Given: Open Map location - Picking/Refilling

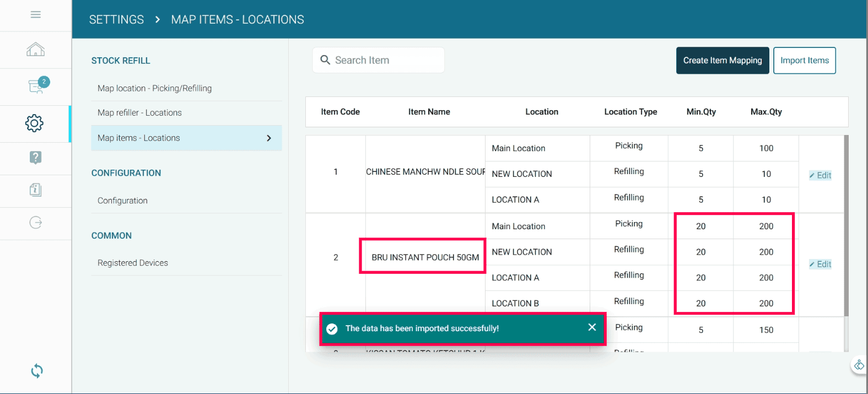Looking at the screenshot, I should click(154, 88).
